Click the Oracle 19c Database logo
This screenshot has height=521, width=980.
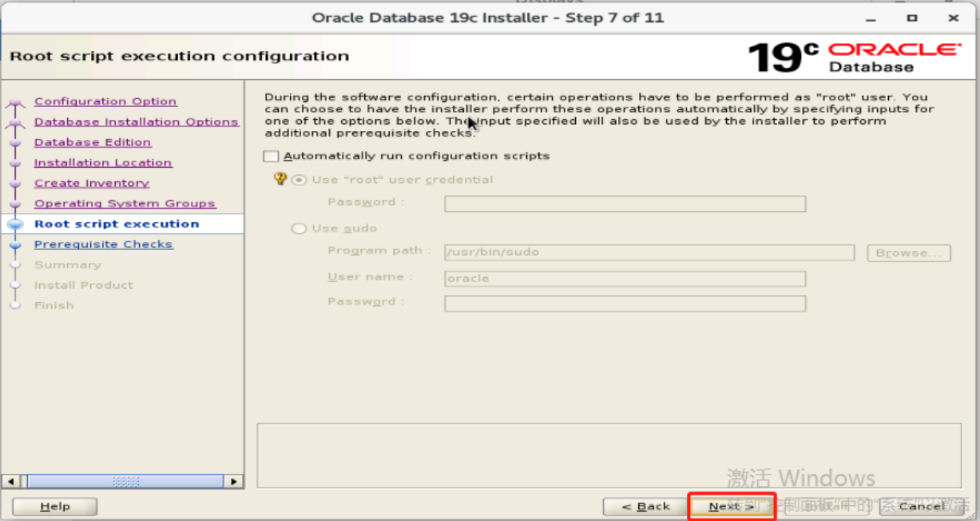[854, 58]
